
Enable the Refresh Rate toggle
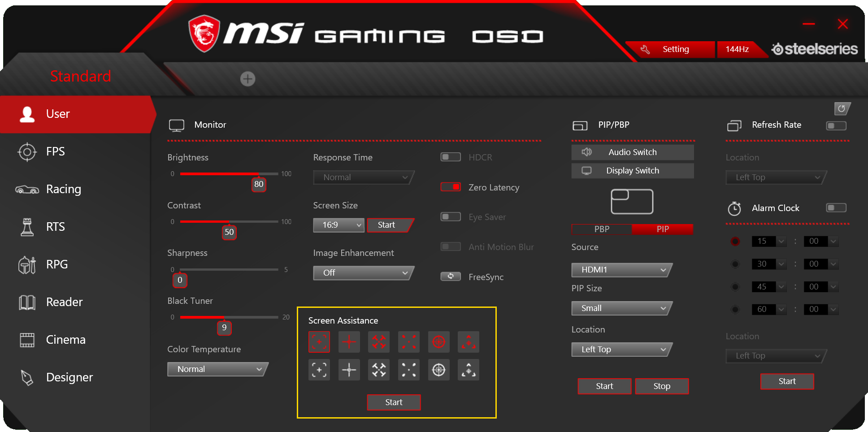click(836, 126)
